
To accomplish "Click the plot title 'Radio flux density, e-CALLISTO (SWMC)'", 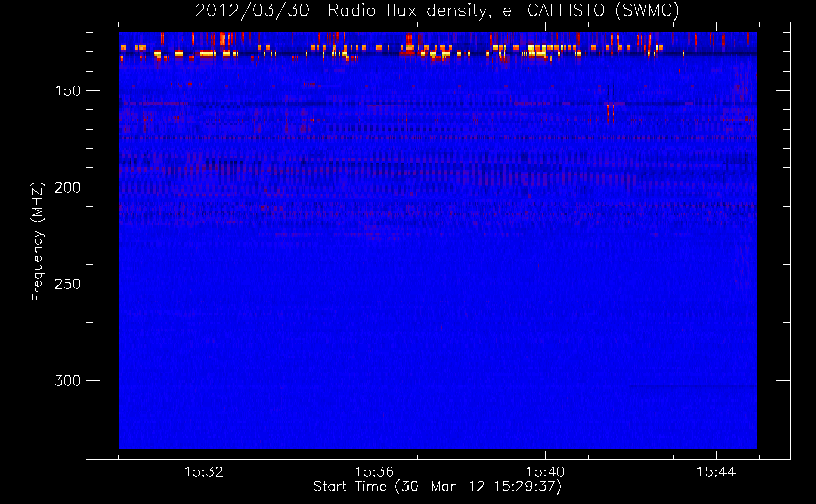I will (504, 10).
